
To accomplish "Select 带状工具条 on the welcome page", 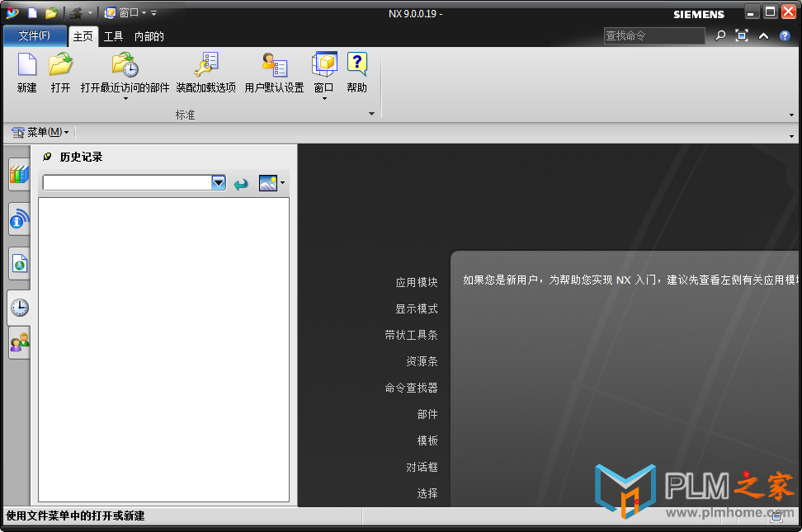I will point(411,335).
